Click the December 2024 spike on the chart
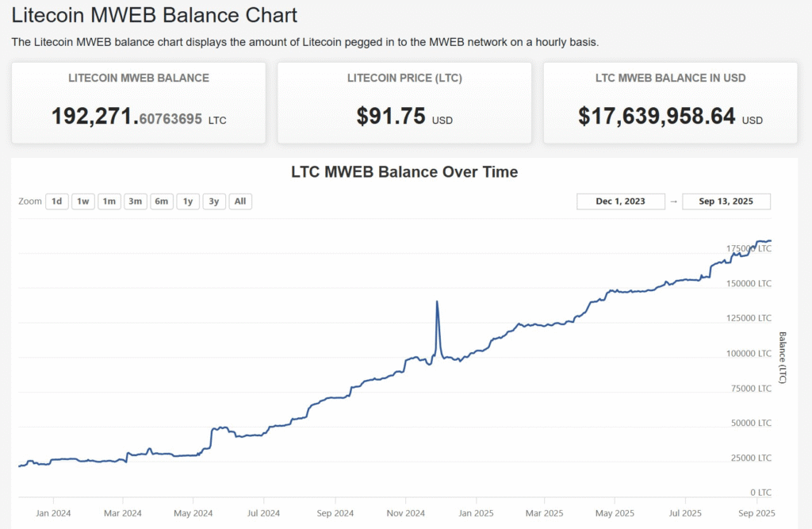 coord(438,303)
